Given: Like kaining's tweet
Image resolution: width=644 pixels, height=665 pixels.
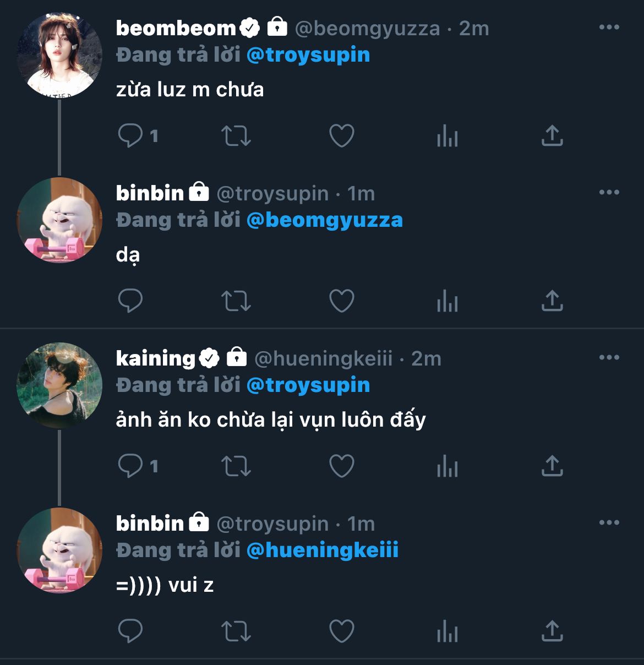Looking at the screenshot, I should point(341,466).
